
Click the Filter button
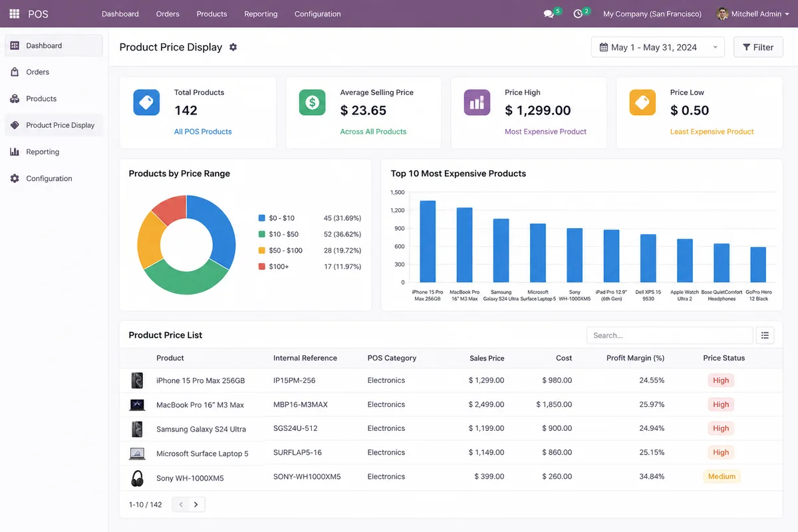click(x=758, y=47)
